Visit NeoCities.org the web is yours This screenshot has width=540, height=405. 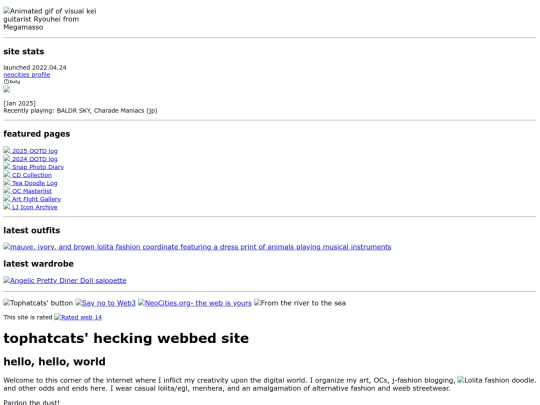[195, 303]
